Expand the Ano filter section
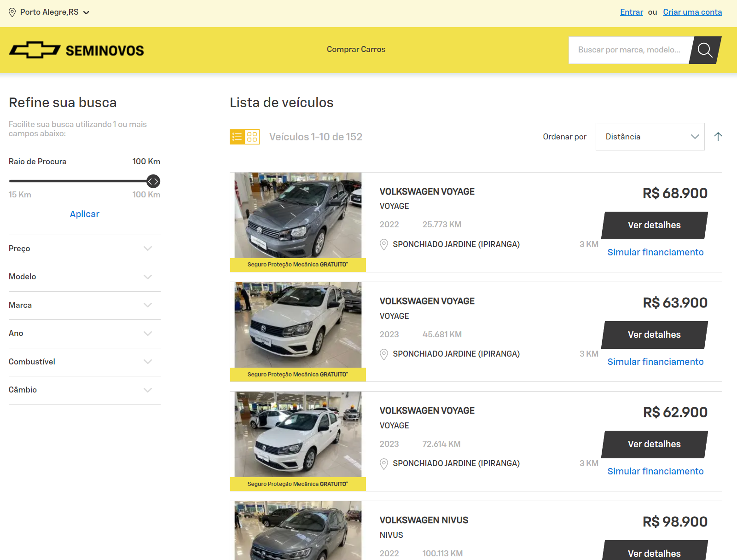Screen dimensions: 737x560 (147, 333)
